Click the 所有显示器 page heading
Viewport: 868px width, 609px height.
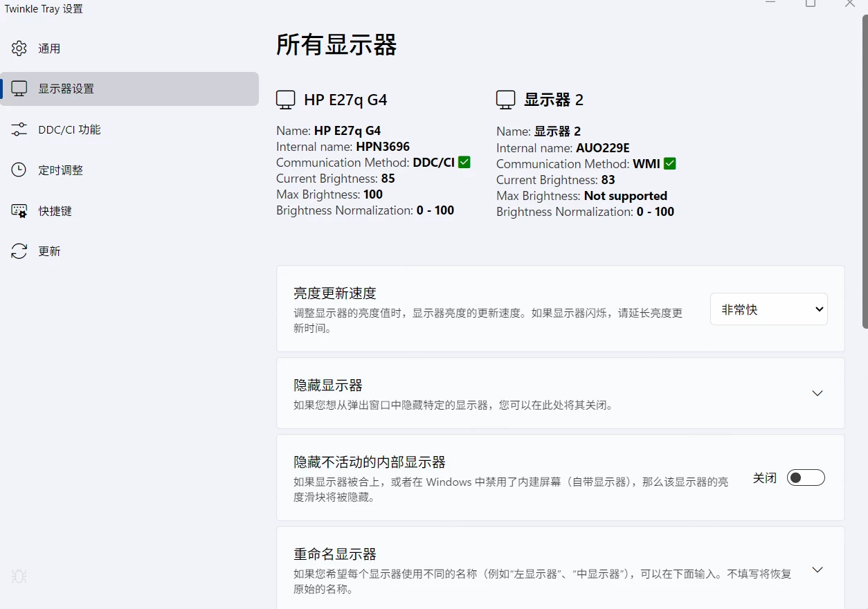[x=336, y=45]
